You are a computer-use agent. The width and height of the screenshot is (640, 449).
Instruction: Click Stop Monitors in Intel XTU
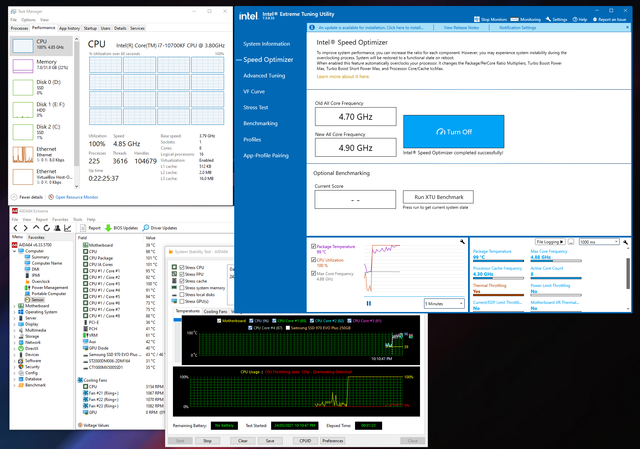point(490,19)
